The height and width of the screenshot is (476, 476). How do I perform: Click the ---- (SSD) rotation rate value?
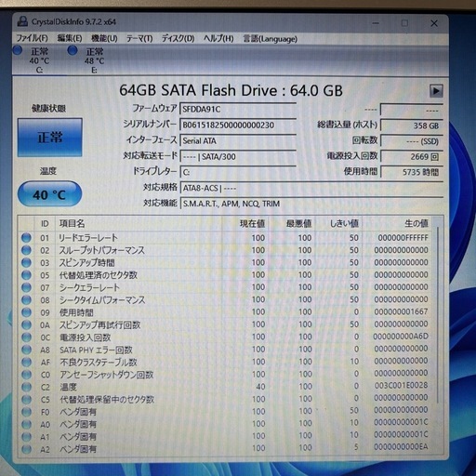(x=412, y=141)
